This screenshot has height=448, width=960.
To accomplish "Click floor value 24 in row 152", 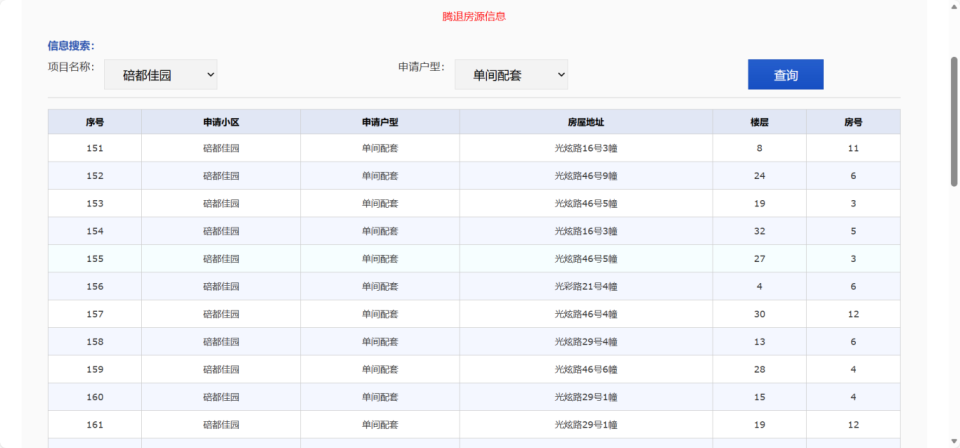I will [x=760, y=176].
